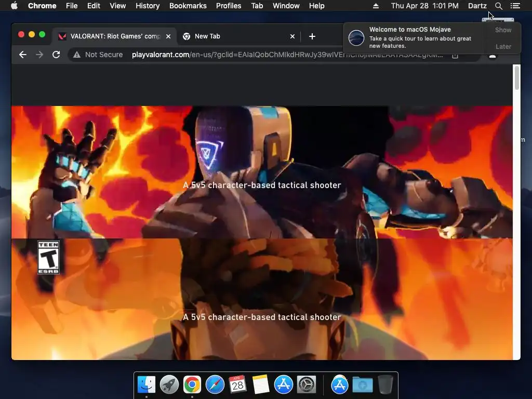Open Notification Center list icon
Screen dimensions: 532x399
tap(515, 6)
